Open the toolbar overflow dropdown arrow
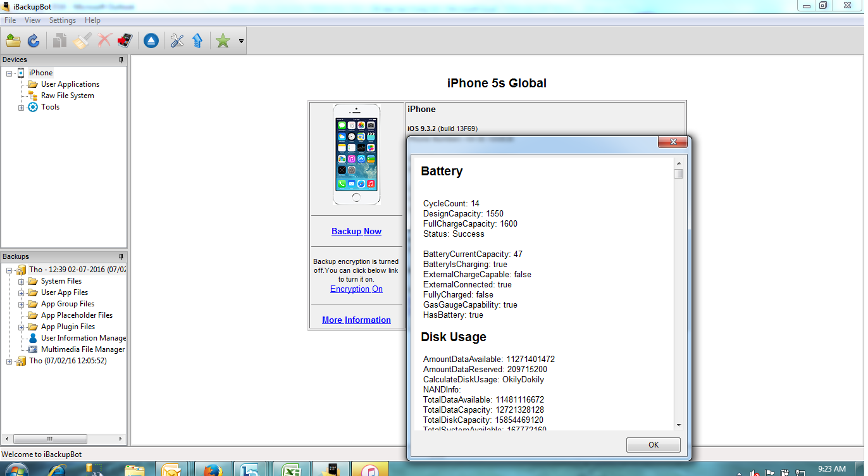 point(241,42)
